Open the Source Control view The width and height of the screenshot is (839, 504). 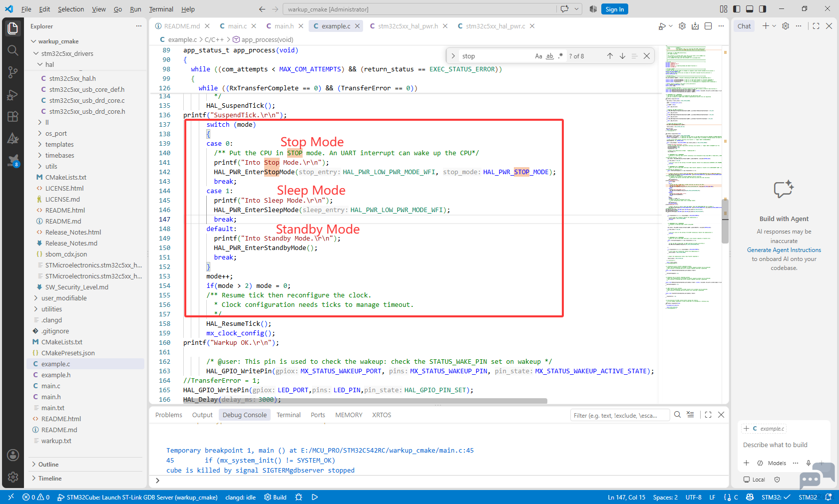click(x=13, y=72)
